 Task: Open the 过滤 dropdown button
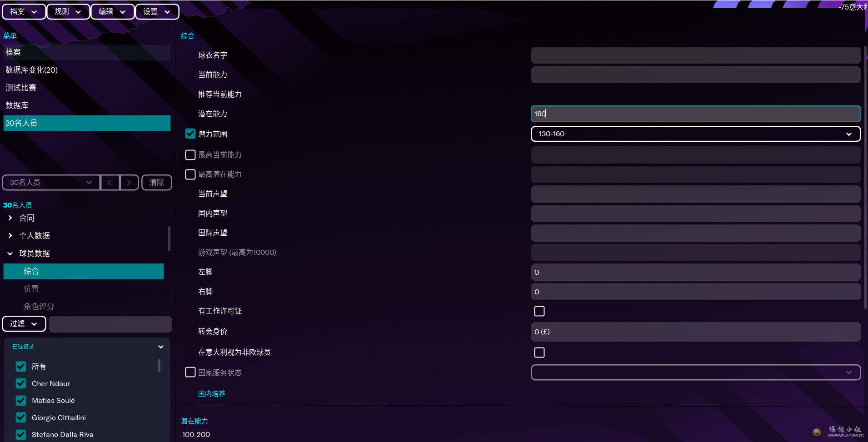click(24, 324)
